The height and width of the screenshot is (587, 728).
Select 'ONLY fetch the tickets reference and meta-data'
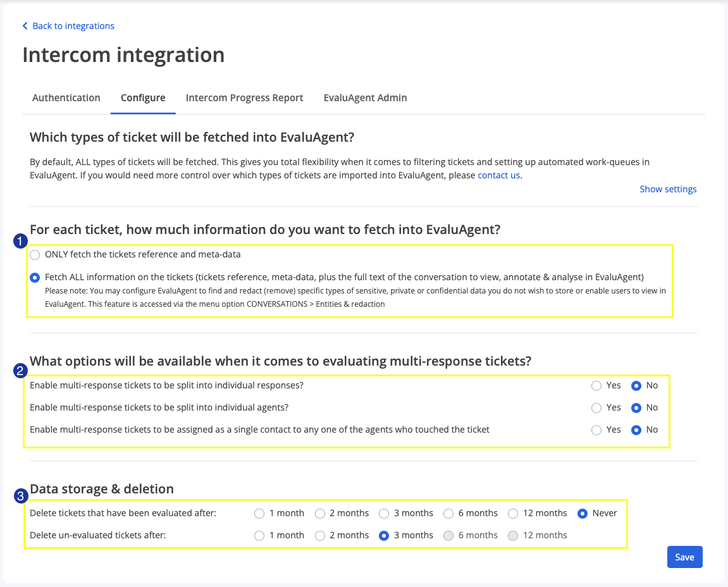coord(34,254)
